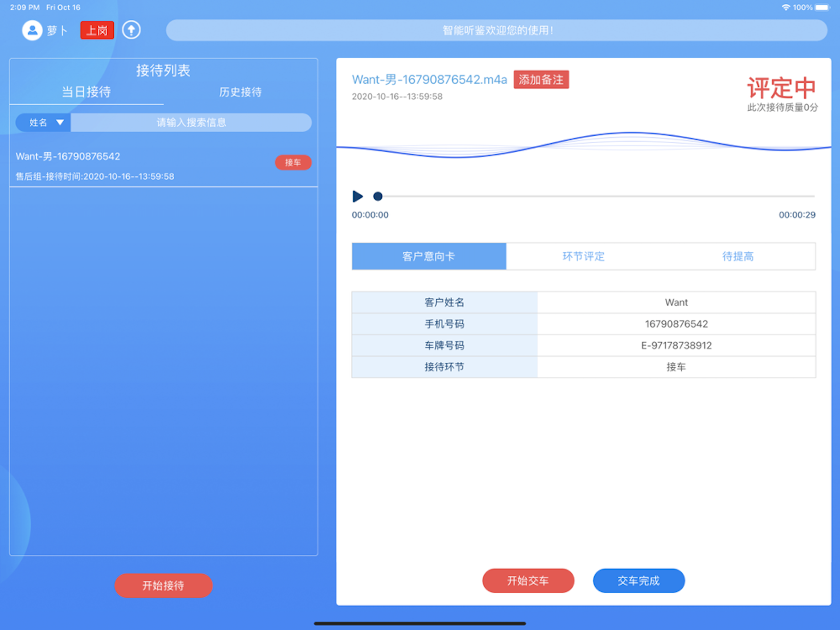Click the 请输入搜索信息 search field
Viewport: 840px width, 630px height.
(x=191, y=123)
